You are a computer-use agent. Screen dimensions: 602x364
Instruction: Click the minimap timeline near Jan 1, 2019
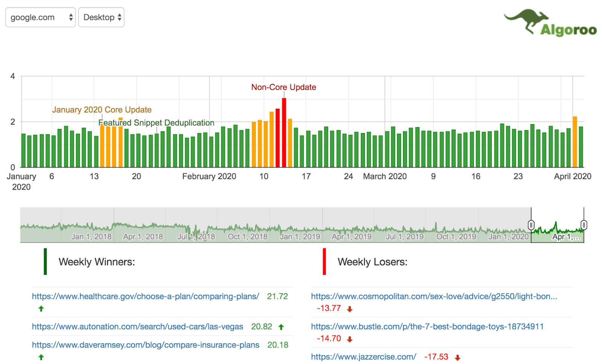pyautogui.click(x=301, y=226)
